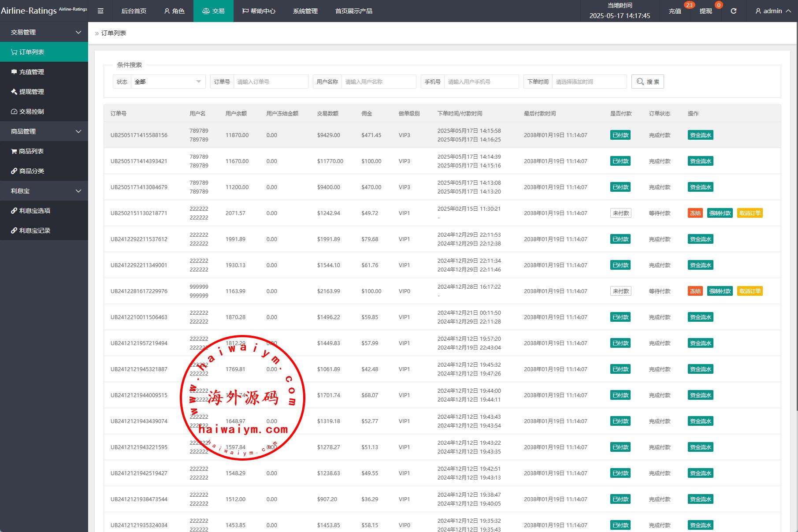Open the 系统管理 top menu
The width and height of the screenshot is (798, 532).
point(305,11)
